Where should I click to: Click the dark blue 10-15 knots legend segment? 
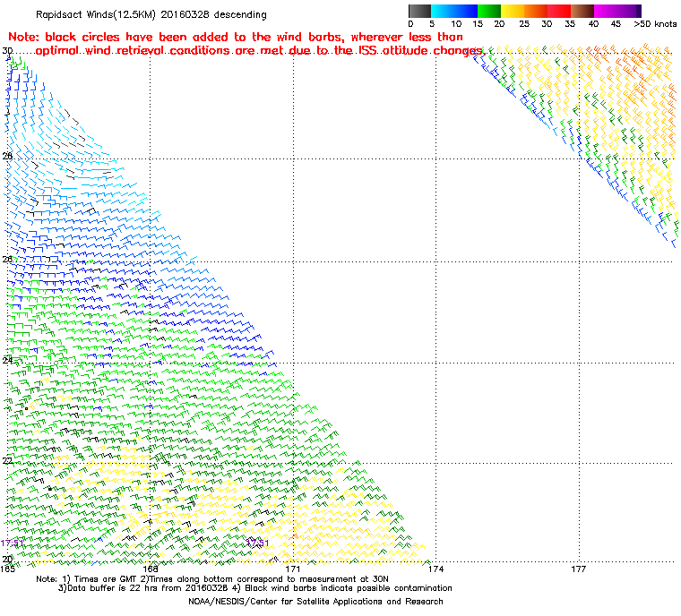466,11
